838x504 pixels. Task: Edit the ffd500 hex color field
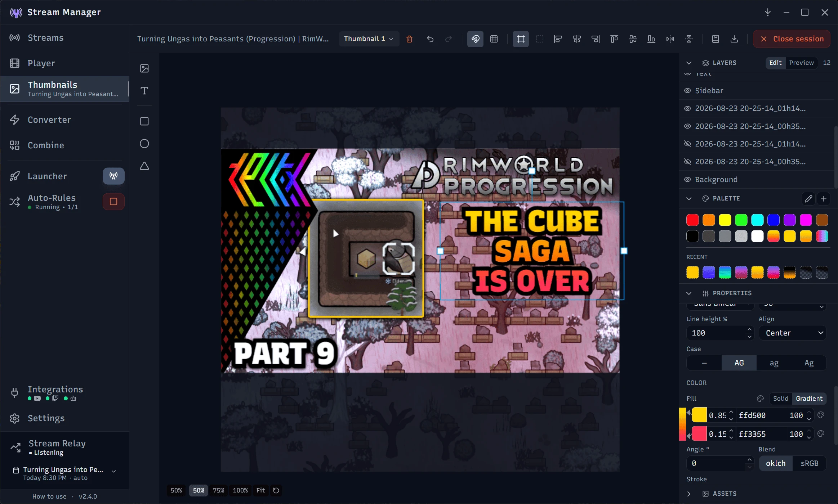tap(761, 415)
